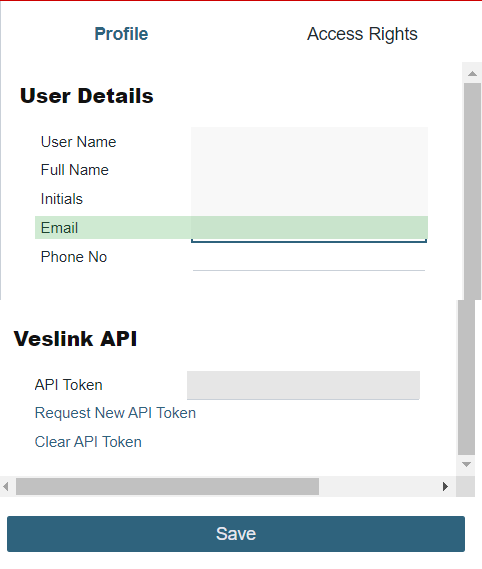Image resolution: width=482 pixels, height=569 pixels.
Task: Click the horizontal scrollbar thumb
Action: pyautogui.click(x=167, y=486)
